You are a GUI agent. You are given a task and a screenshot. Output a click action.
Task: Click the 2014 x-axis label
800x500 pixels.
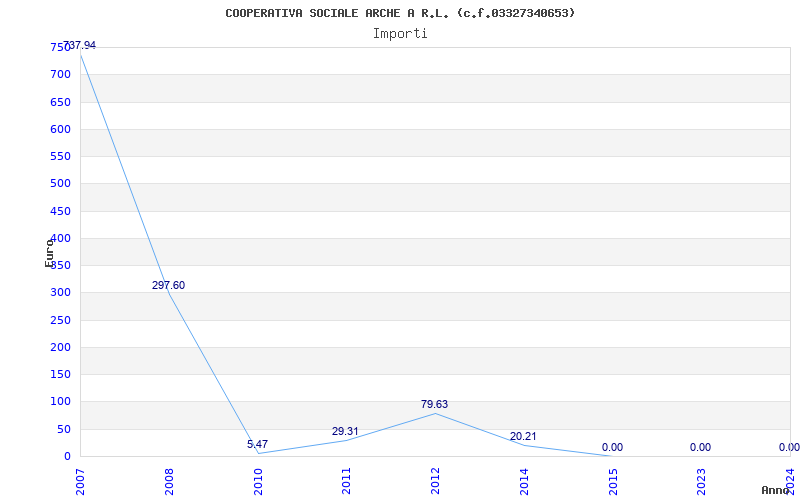(x=524, y=482)
